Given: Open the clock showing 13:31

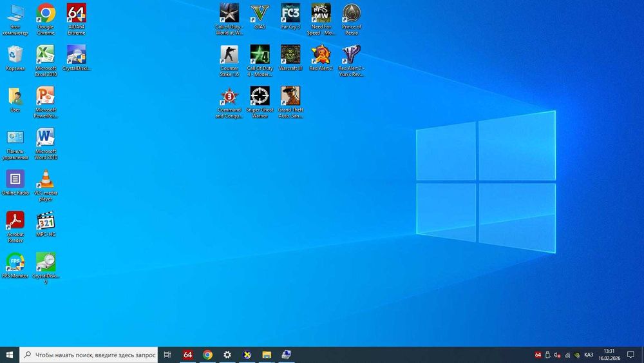Looking at the screenshot, I should click(x=609, y=355).
